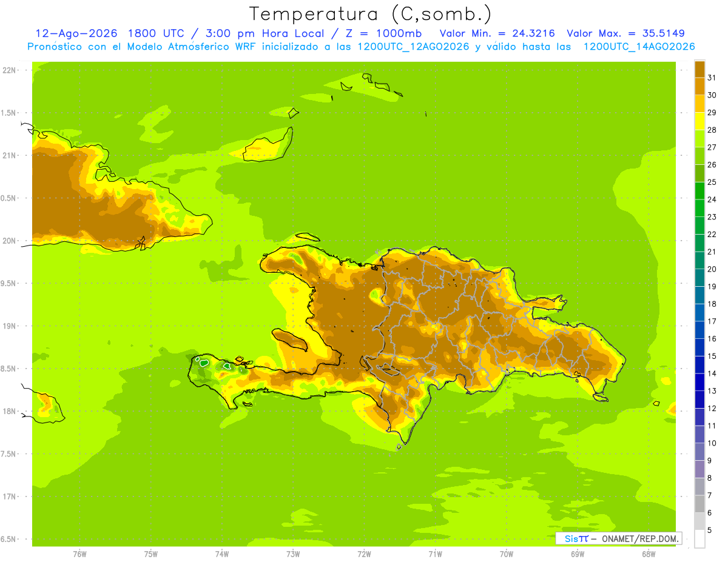Select the '17N' latitude label
This screenshot has height=562, width=728.
[8, 497]
